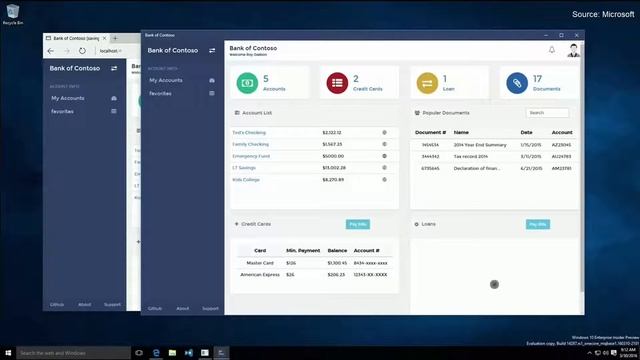Open the Recycle Bin desktop icon
640x360 pixels.
(x=12, y=14)
